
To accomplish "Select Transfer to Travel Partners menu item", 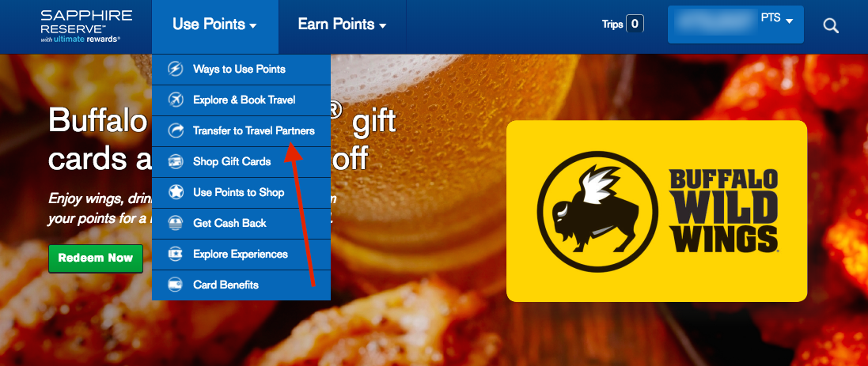I will click(241, 131).
